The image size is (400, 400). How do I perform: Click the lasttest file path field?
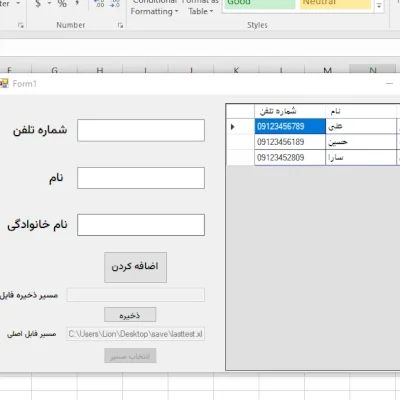coord(136,334)
